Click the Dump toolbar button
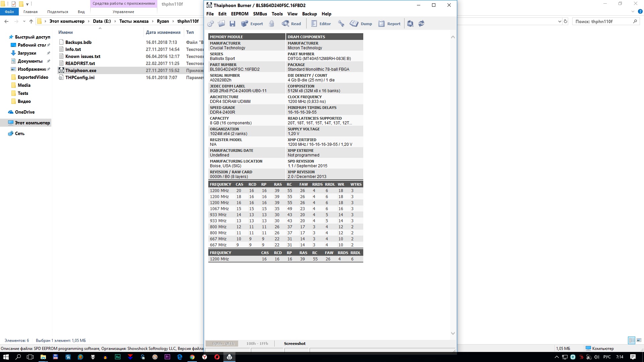Viewport: 644px width, 362px height. coord(361,24)
